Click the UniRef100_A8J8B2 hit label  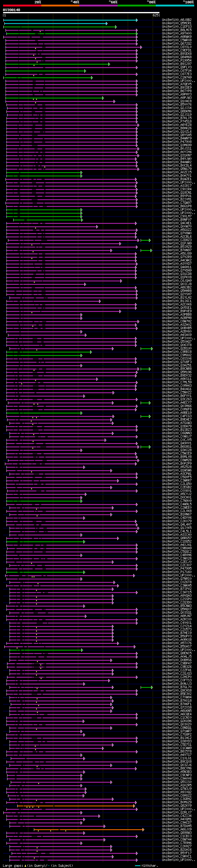[177, 20]
